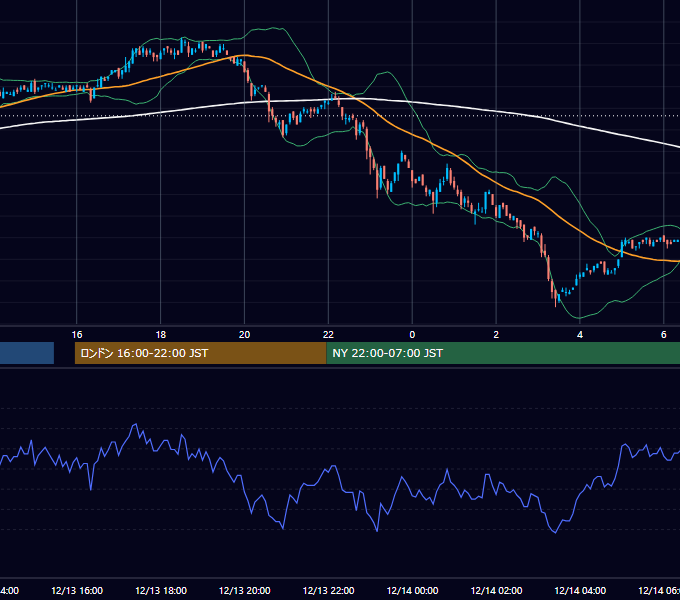
Task: Select the ロンドン 16:00-22:00 JST session bar
Action: coord(200,353)
